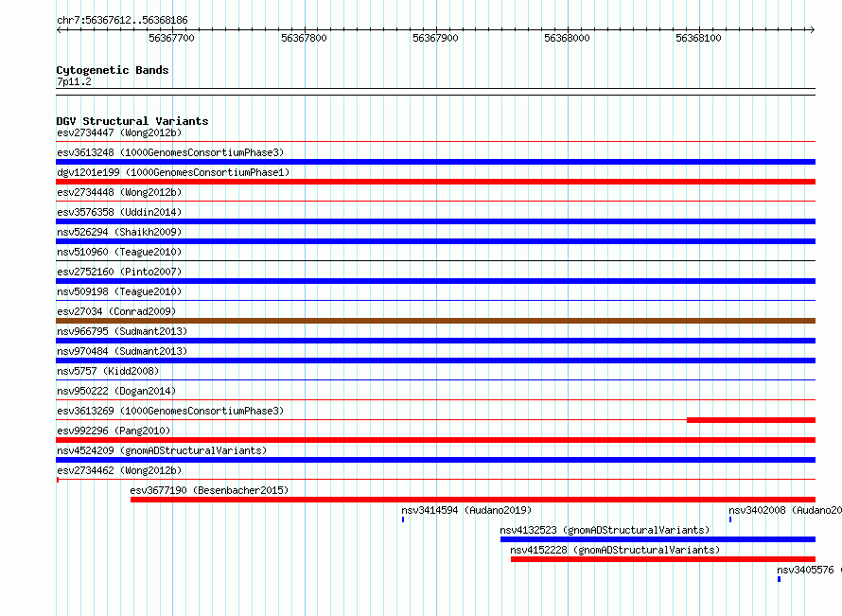Screen dimensions: 842x616
Task: Open variant nsv950222 (Dogan2014)
Action: pyautogui.click(x=116, y=391)
